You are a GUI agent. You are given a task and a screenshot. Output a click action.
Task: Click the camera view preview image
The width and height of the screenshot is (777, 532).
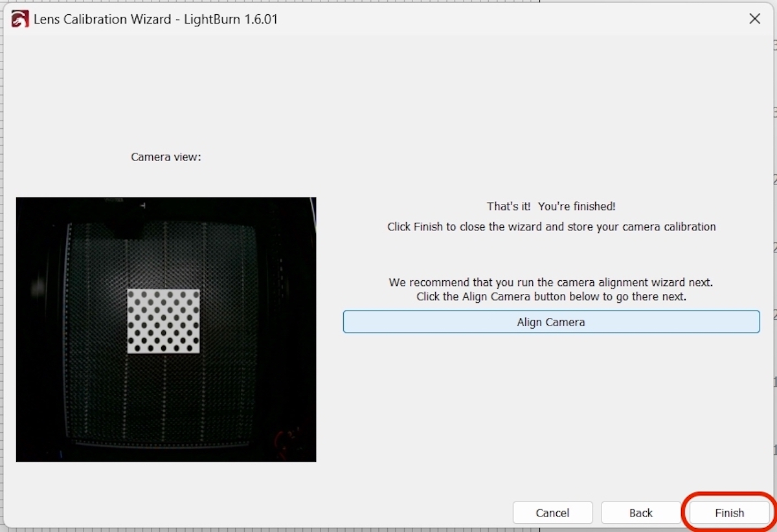pyautogui.click(x=166, y=329)
